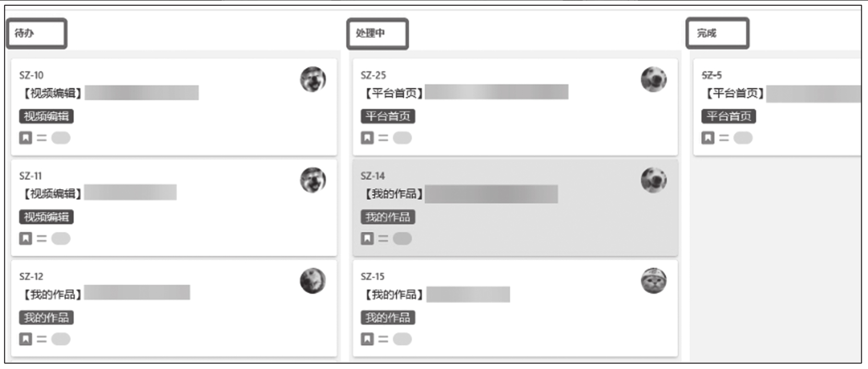The image size is (868, 369).
Task: Click the 我的作品 label on SZ-15
Action: (388, 318)
